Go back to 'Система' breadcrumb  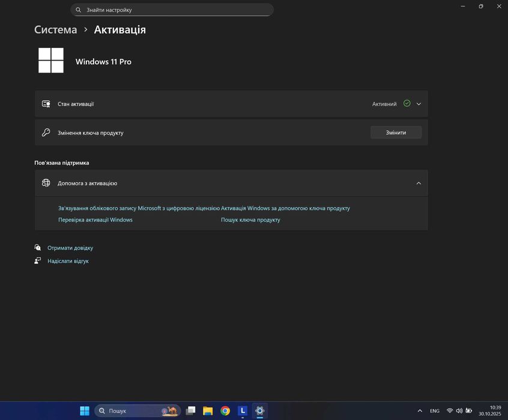tap(56, 30)
